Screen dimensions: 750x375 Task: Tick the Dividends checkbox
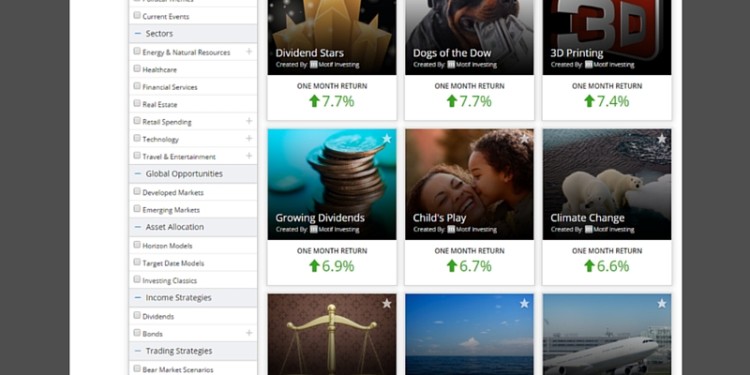(137, 316)
